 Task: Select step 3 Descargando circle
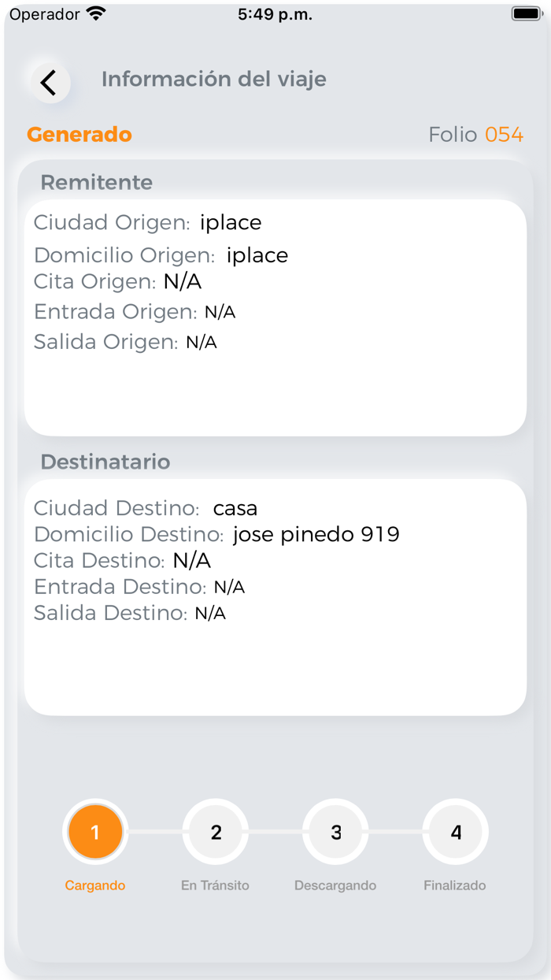click(x=335, y=831)
